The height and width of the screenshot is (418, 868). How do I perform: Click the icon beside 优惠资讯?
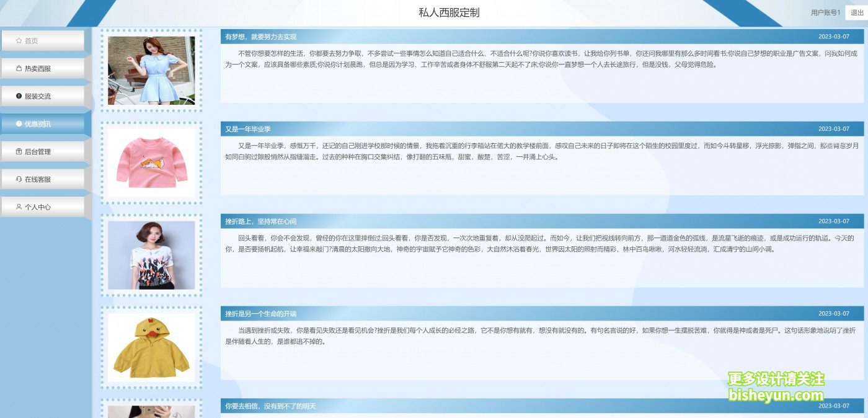pyautogui.click(x=19, y=124)
